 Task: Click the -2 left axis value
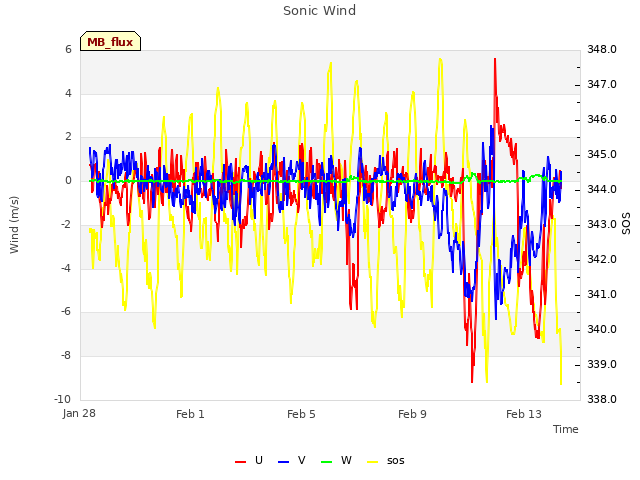click(x=66, y=224)
